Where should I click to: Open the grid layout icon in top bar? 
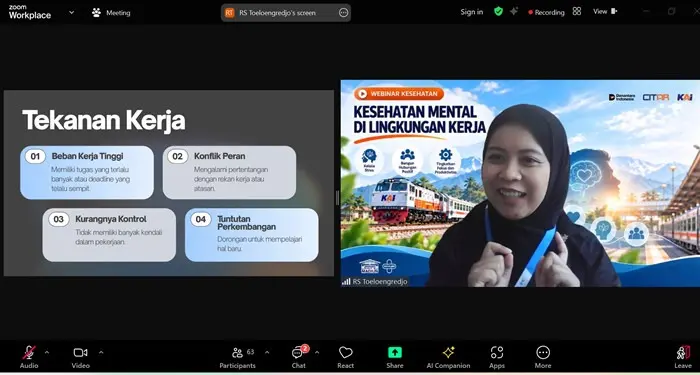pyautogui.click(x=577, y=11)
